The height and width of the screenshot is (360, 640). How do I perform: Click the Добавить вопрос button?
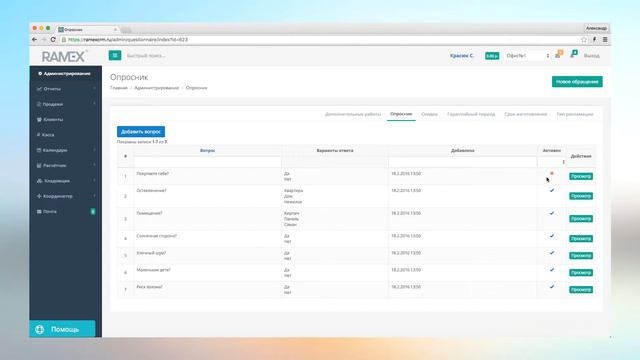[141, 132]
